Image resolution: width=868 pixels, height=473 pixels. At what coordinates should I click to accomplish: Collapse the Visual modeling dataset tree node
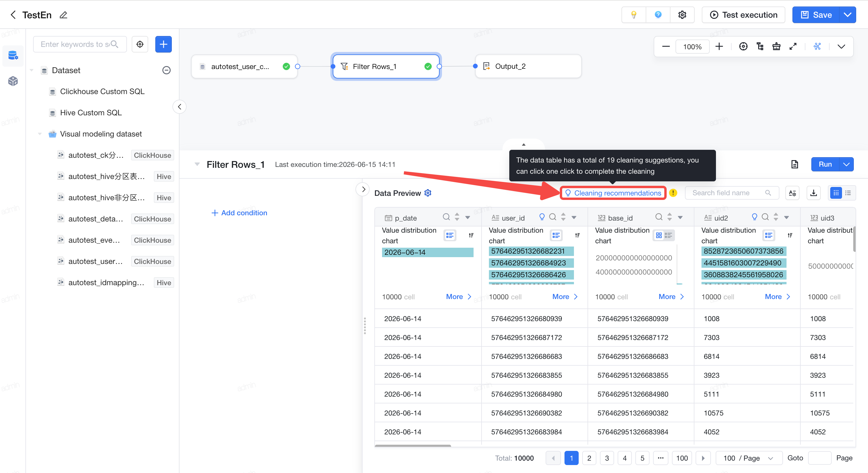point(40,134)
